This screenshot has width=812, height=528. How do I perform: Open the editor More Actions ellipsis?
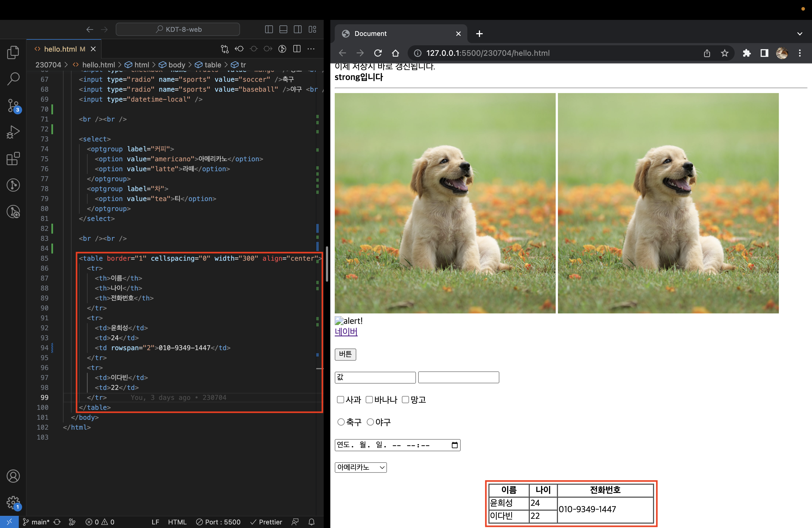tap(311, 49)
